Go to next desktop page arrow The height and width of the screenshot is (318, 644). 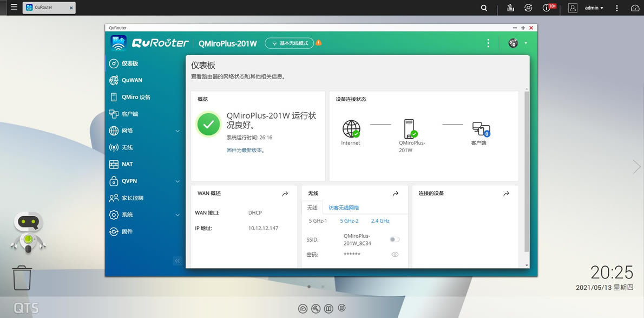pyautogui.click(x=636, y=167)
